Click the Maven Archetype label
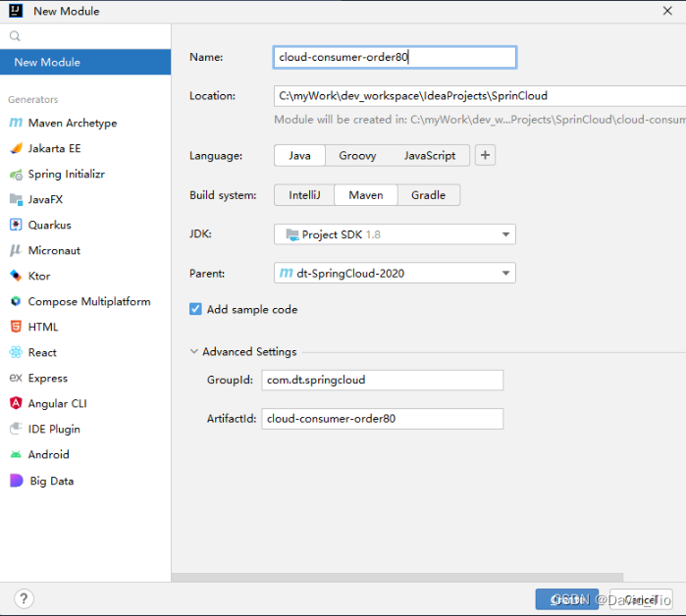This screenshot has width=686, height=616. click(x=73, y=124)
